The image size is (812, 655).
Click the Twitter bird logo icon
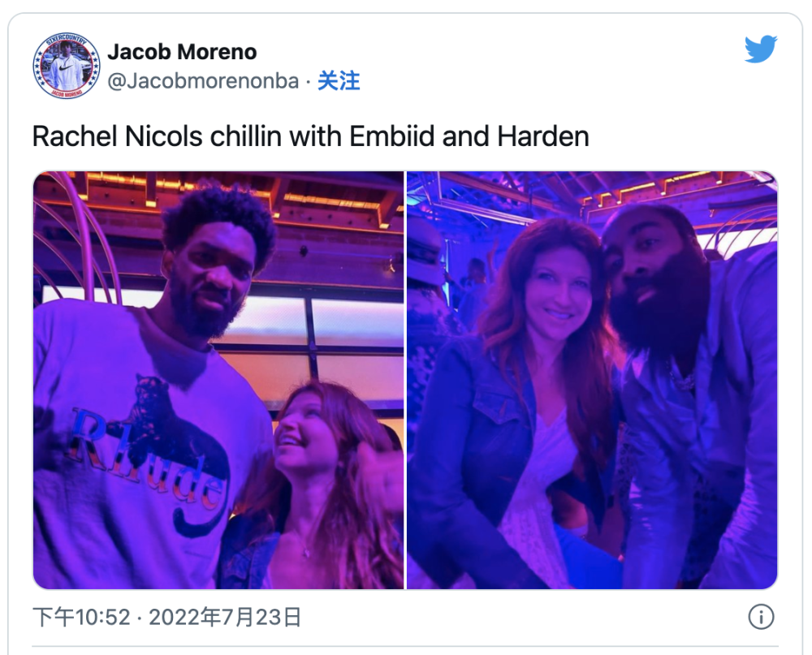point(761,49)
